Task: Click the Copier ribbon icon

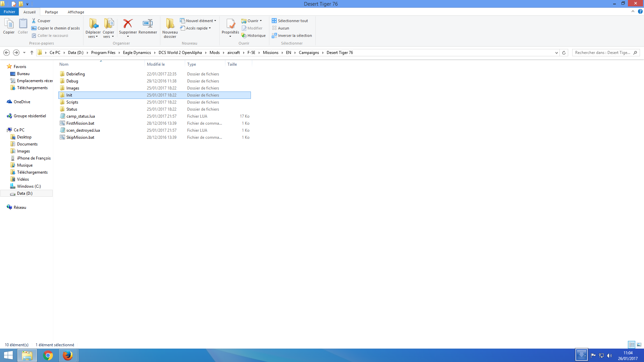Action: [x=9, y=26]
